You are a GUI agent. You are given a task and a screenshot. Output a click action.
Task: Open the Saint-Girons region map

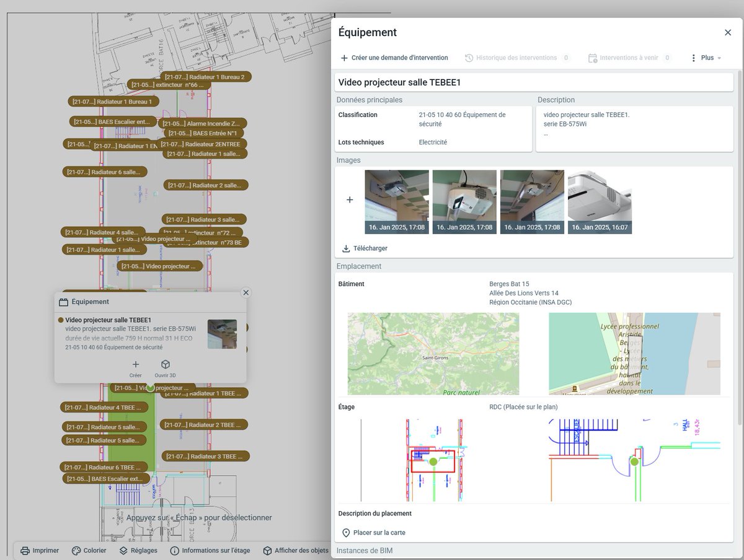point(433,354)
